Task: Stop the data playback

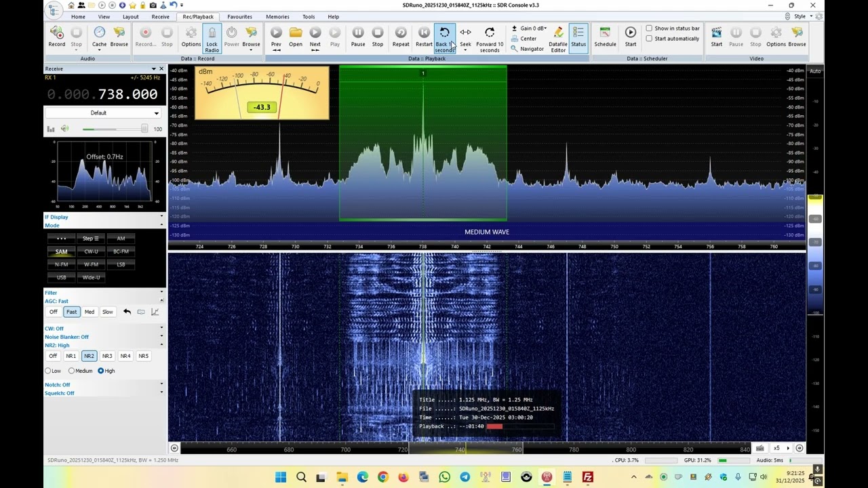Action: (378, 37)
